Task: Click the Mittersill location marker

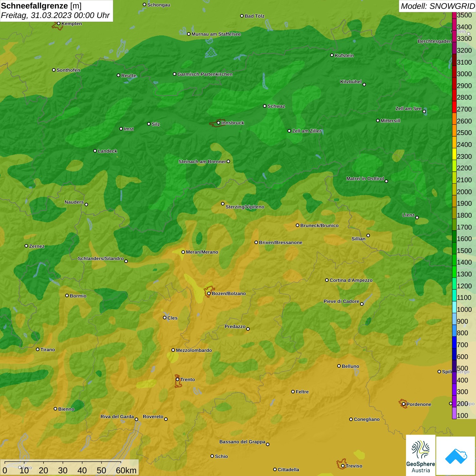Action: click(x=378, y=120)
